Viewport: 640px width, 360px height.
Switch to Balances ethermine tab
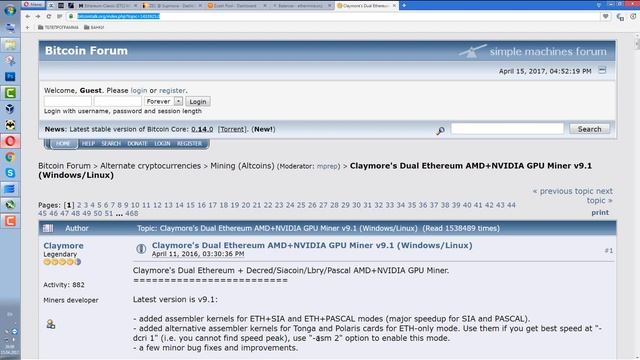302,6
